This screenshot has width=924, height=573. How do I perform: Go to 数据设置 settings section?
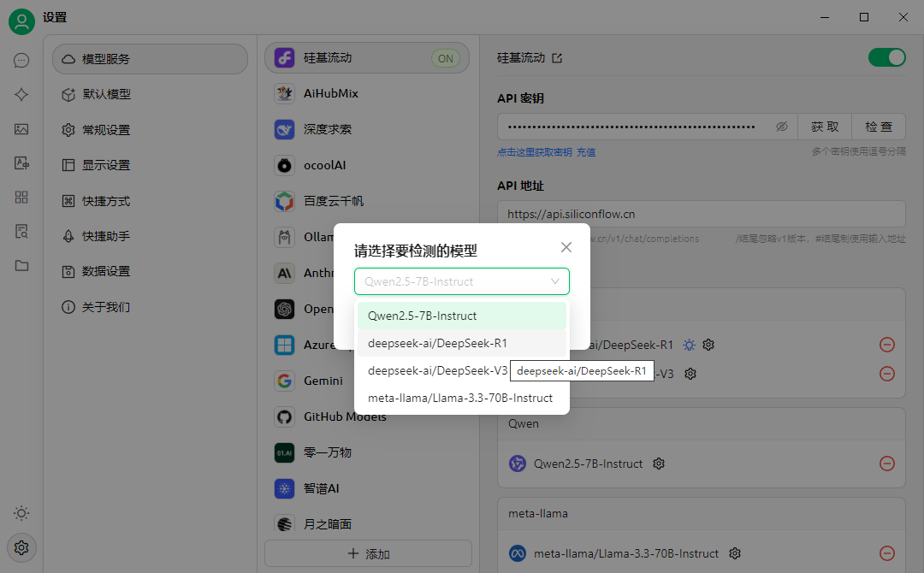(106, 271)
